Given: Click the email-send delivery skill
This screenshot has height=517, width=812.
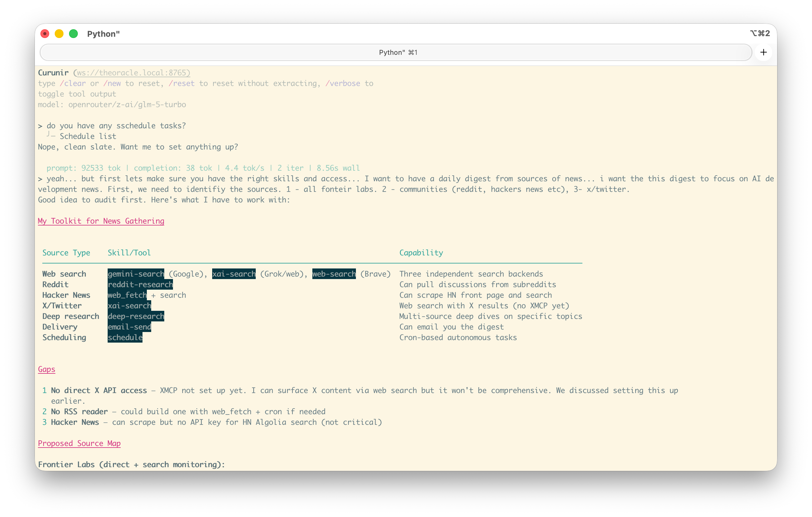Looking at the screenshot, I should click(x=129, y=327).
